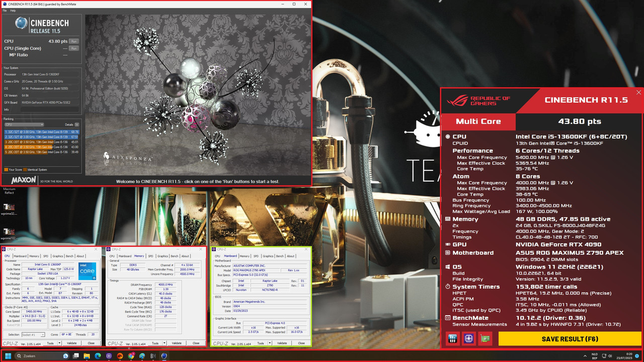
Task: Click the BenchMate chart icon button
Action: coord(452,339)
